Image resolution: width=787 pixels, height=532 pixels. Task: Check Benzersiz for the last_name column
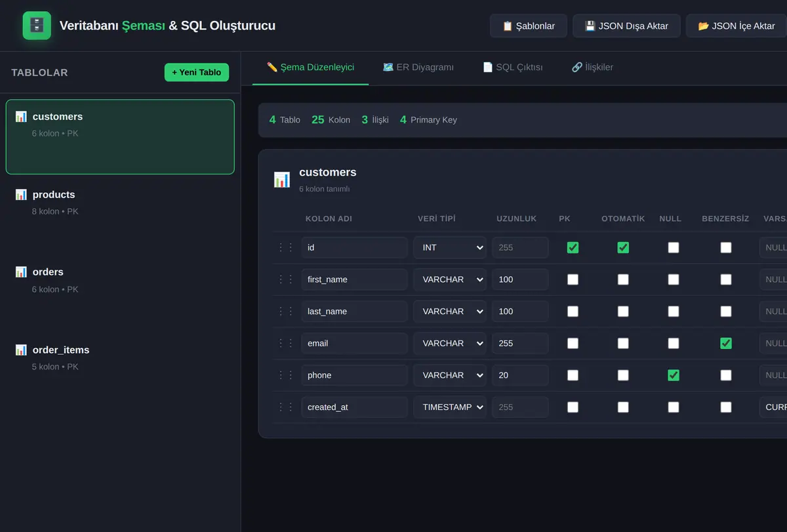[726, 312]
